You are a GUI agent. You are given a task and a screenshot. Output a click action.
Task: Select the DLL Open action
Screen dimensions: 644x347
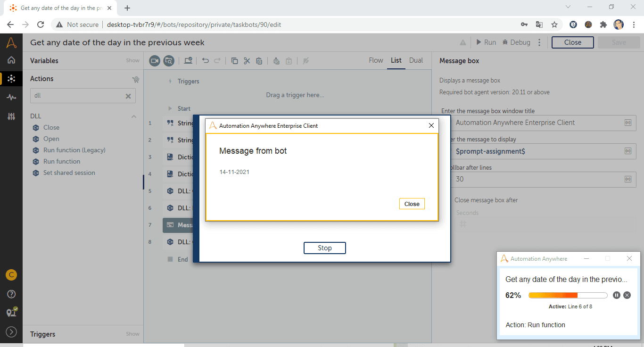tap(51, 139)
